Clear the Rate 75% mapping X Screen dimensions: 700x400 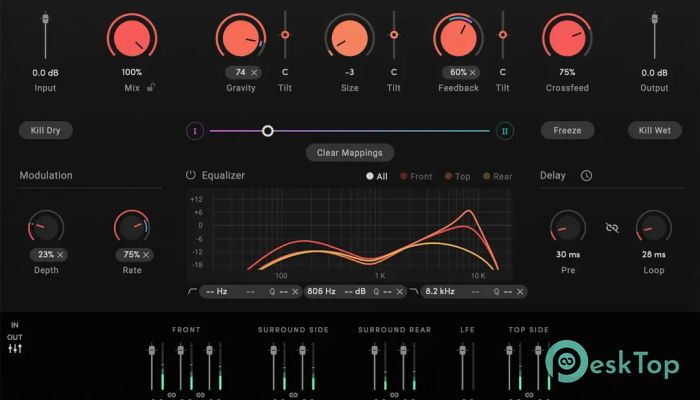(146, 254)
